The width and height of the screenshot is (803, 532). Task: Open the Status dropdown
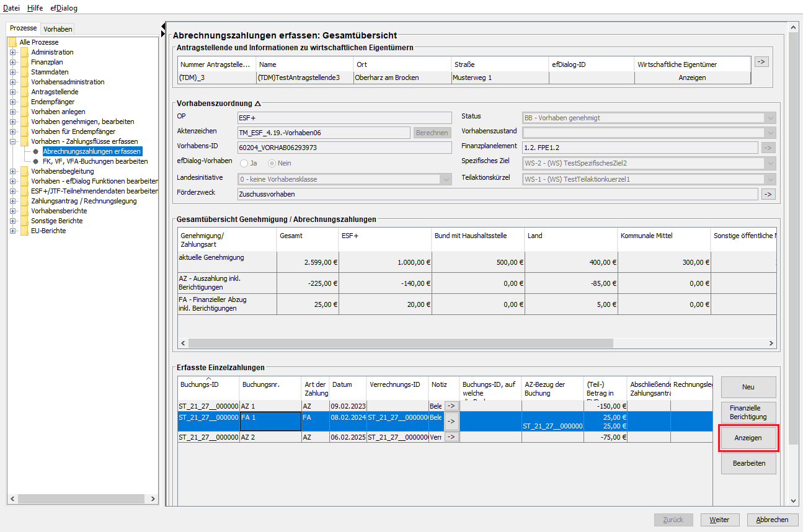click(x=770, y=118)
